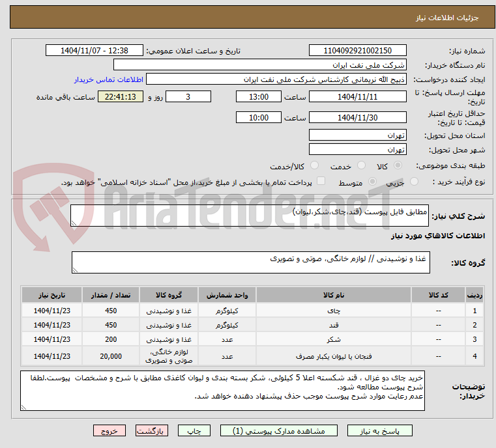Click the ردیف column header
Viewport: 496px width, 448px height.
(x=474, y=295)
